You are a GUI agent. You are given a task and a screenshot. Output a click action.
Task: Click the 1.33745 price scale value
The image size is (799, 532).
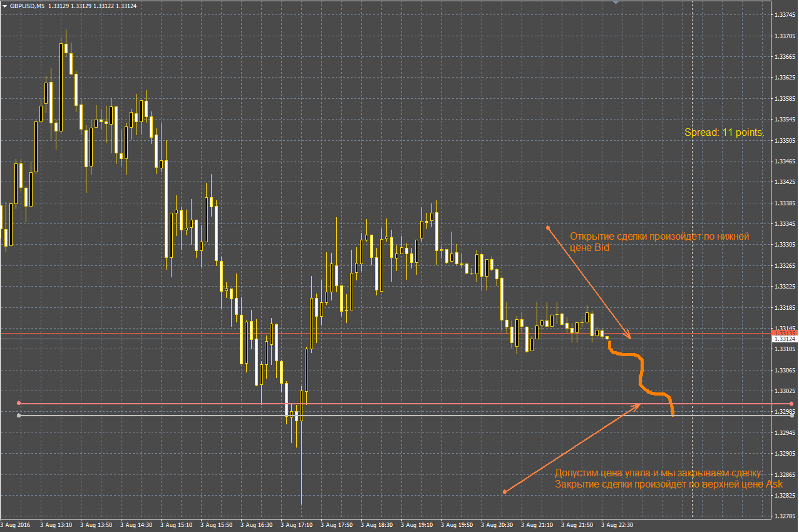click(x=784, y=14)
